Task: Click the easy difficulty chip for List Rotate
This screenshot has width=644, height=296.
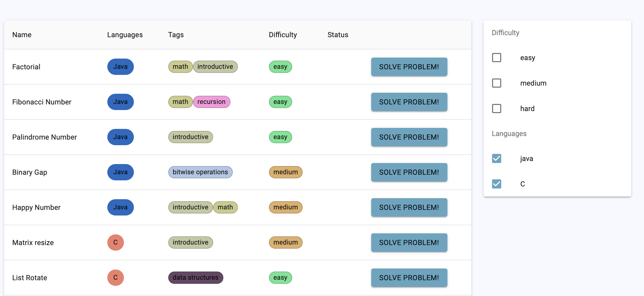Action: [x=280, y=277]
